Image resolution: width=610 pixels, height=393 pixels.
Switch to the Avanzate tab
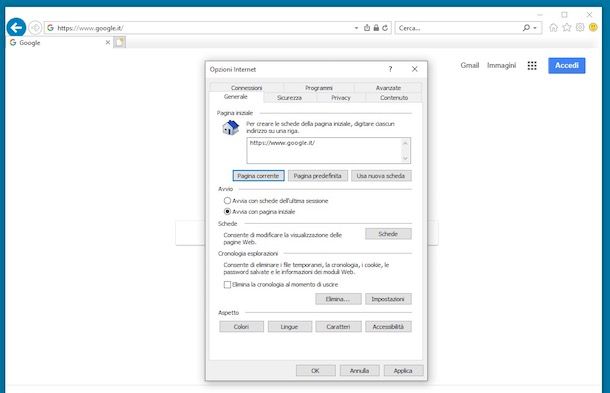(388, 88)
